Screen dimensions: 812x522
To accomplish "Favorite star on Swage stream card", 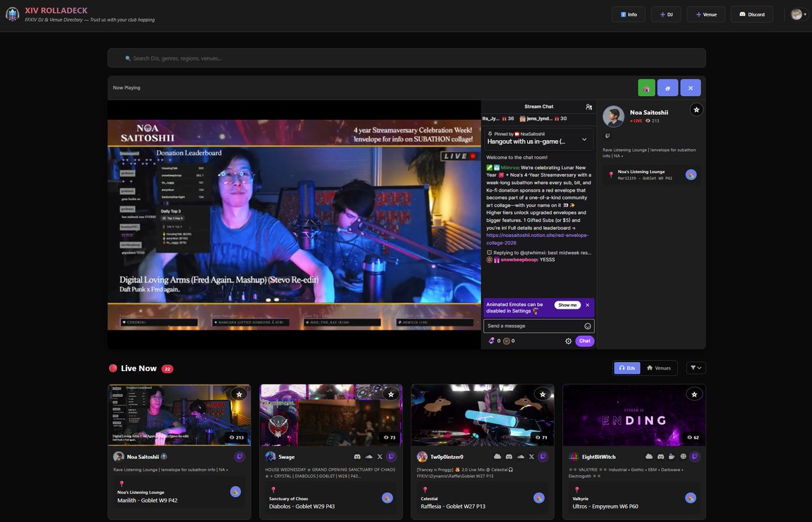I will tap(390, 393).
